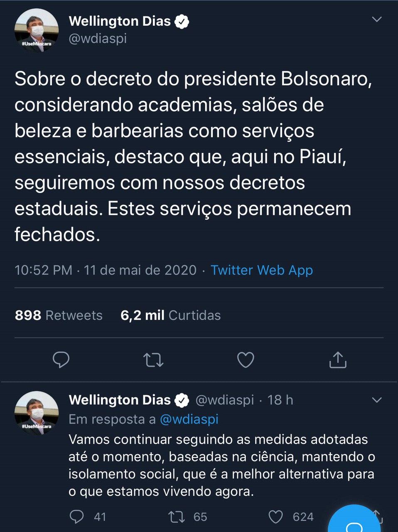Reply to the main Bolsonaro decree tweet

coord(61,360)
